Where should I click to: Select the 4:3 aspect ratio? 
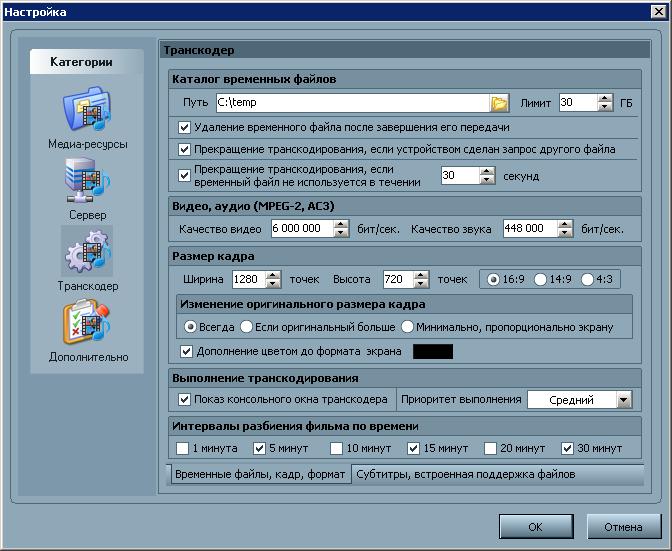(587, 280)
